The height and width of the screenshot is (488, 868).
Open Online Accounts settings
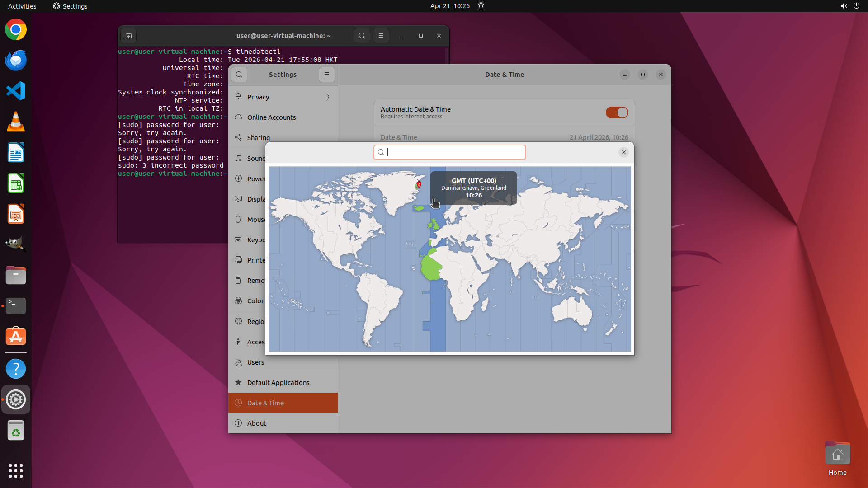coord(271,117)
